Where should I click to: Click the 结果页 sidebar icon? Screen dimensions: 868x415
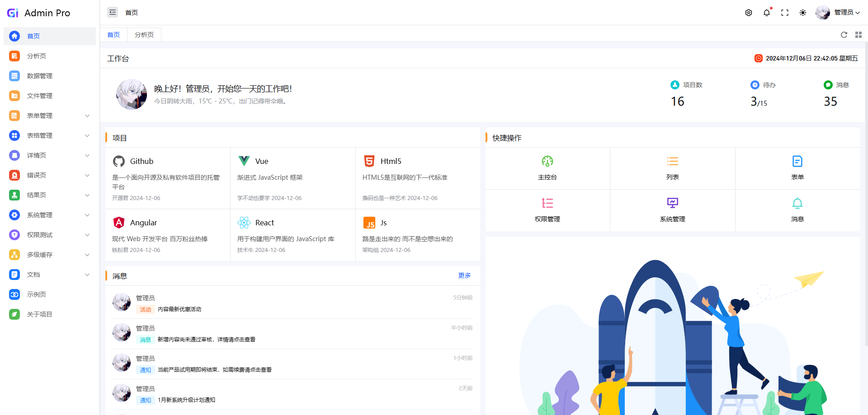point(14,195)
